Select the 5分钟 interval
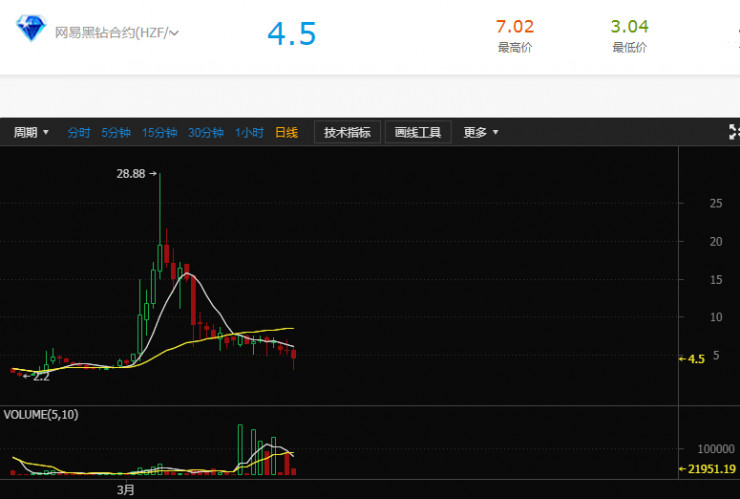Image resolution: width=740 pixels, height=499 pixels. [x=116, y=132]
